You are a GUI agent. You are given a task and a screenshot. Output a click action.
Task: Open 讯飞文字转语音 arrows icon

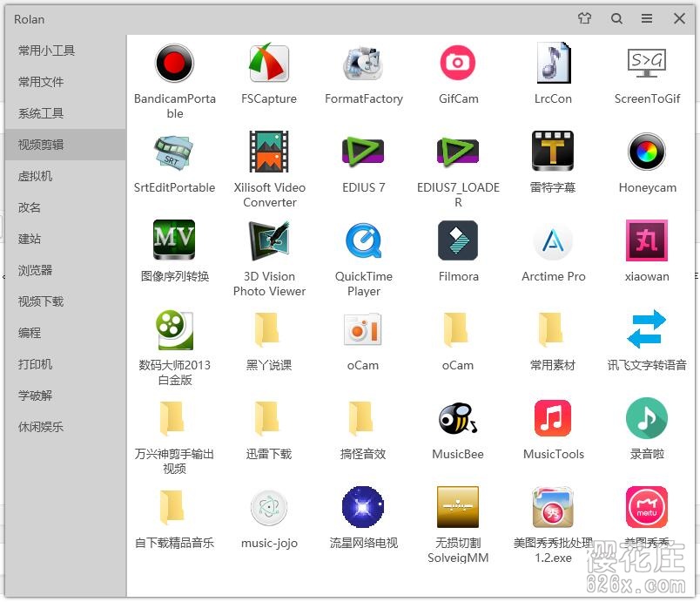[x=647, y=329]
